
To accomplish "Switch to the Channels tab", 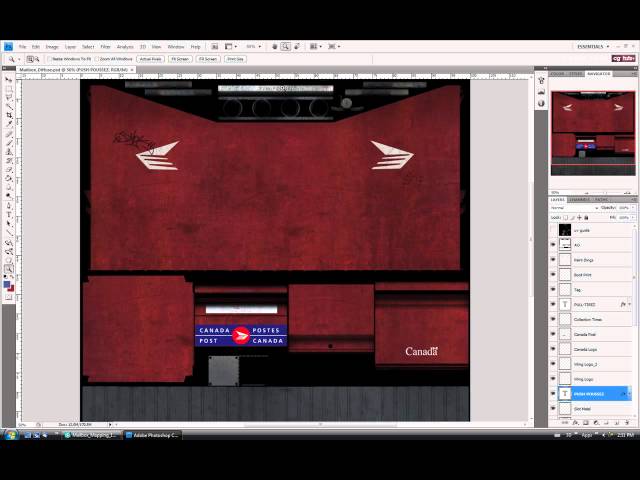I will 580,199.
